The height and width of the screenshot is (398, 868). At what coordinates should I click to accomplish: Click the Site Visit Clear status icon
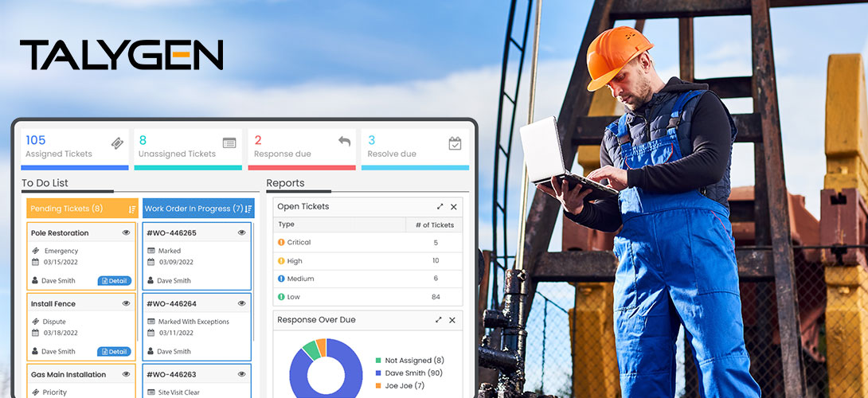tap(151, 392)
